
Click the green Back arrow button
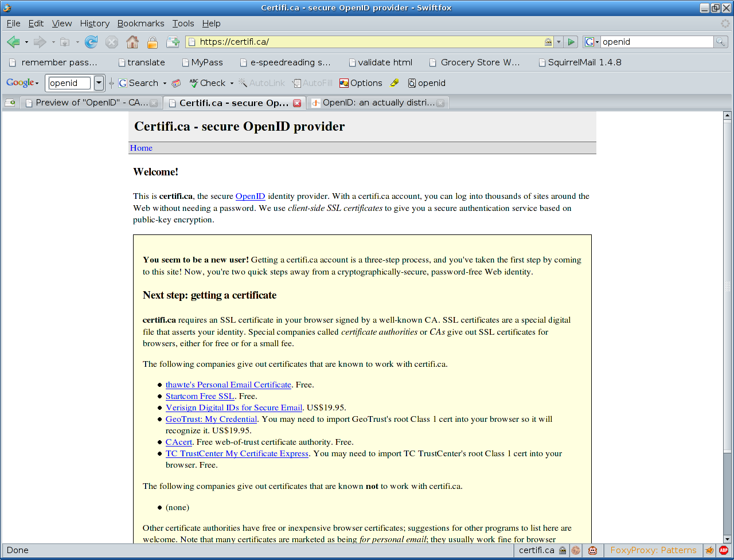[13, 42]
